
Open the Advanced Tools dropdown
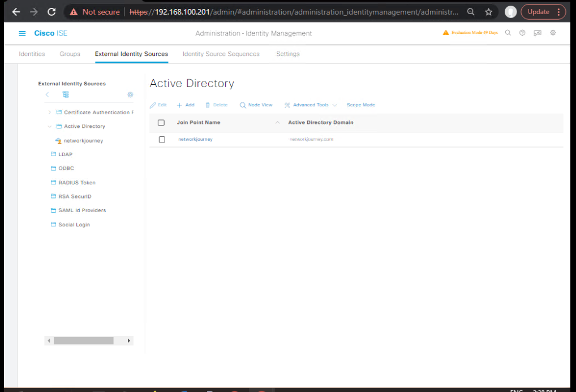coord(311,105)
